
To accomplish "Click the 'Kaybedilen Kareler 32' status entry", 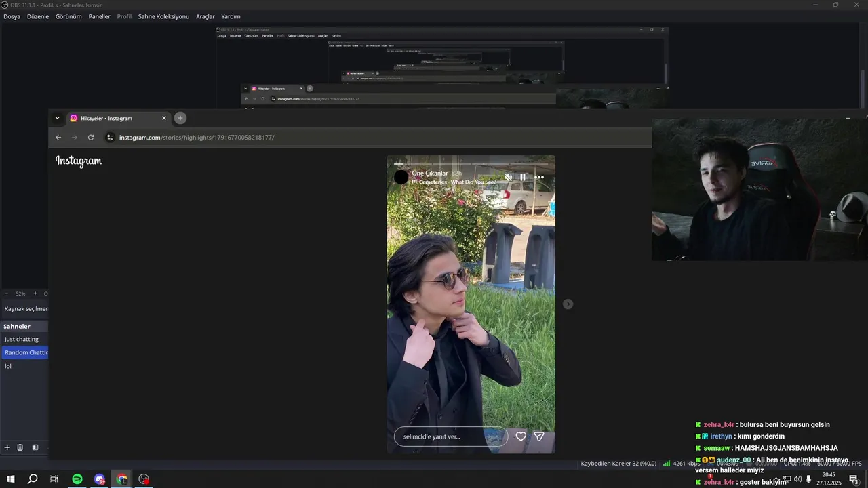I will coord(618,464).
